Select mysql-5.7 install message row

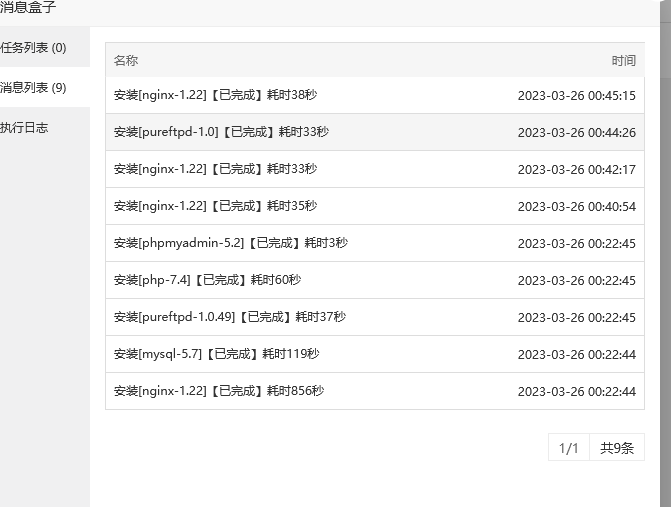click(x=216, y=354)
